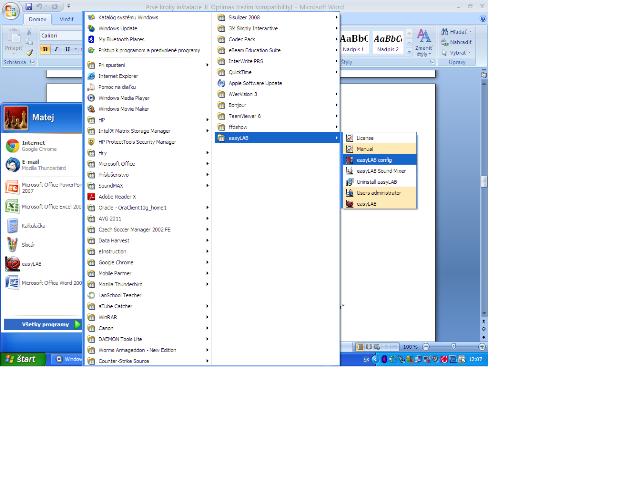Open the Kalkulačka calculator icon
Image resolution: width=620 pixels, height=480 pixels.
[12, 226]
